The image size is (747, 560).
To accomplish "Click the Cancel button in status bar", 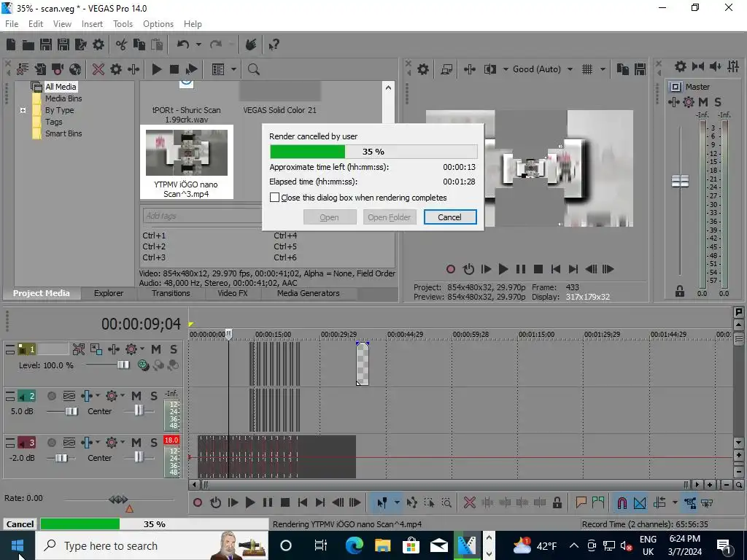I will pyautogui.click(x=20, y=524).
